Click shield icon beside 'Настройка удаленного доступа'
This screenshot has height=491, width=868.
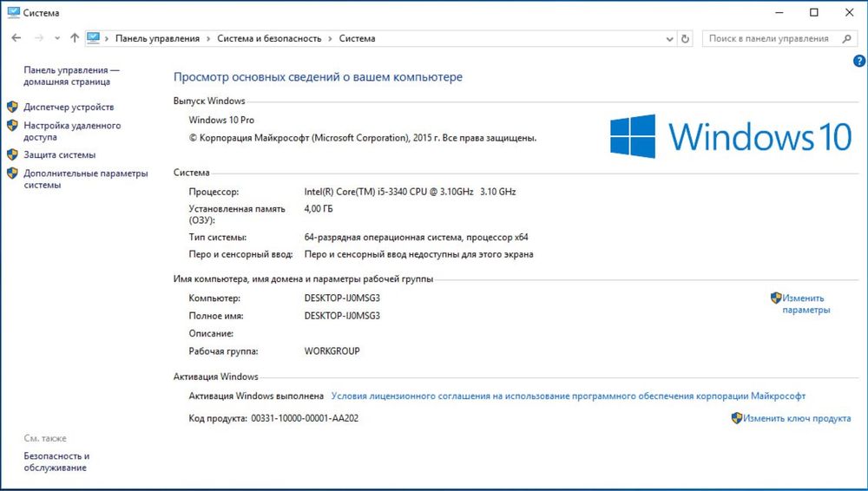12,126
